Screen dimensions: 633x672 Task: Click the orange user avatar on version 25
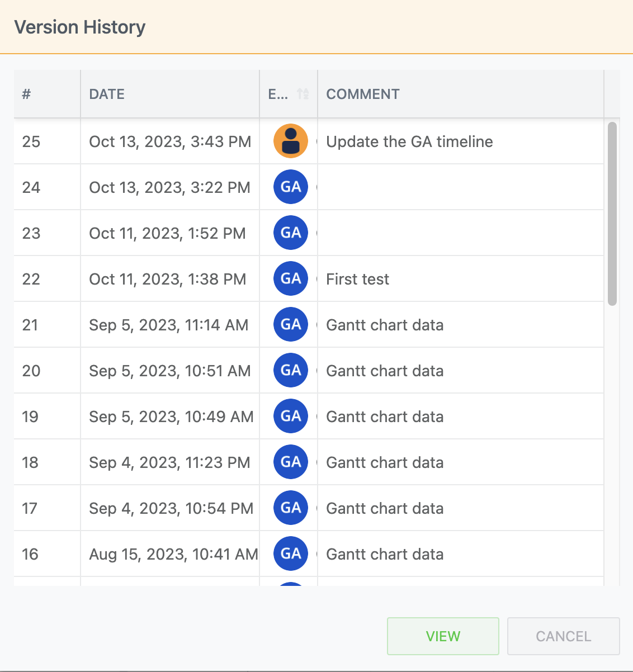coord(290,141)
